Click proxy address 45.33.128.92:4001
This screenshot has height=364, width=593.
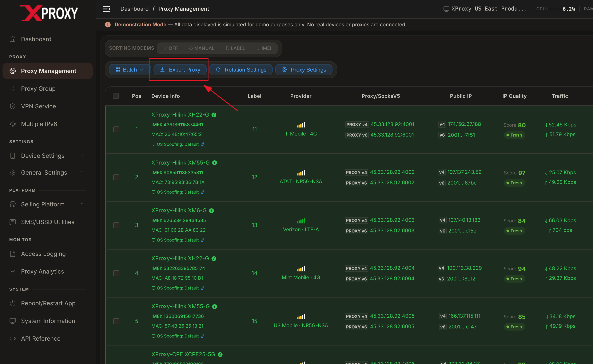coord(392,124)
